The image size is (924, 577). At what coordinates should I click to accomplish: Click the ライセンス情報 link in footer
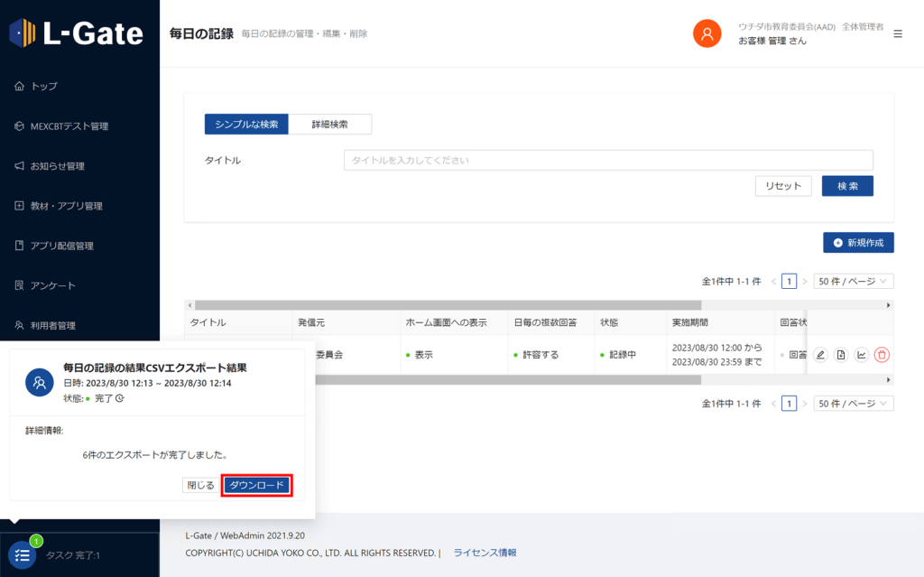485,553
